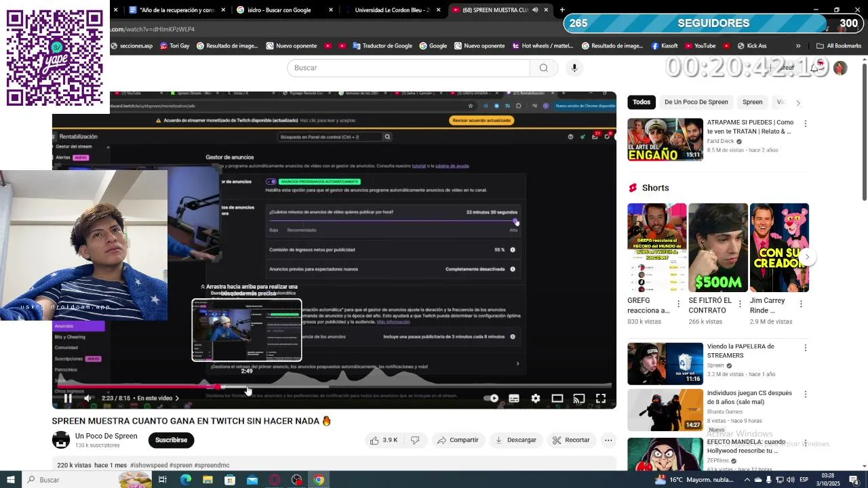Dislike the video with thumbs-down
Screen dimensions: 868x488
415,440
